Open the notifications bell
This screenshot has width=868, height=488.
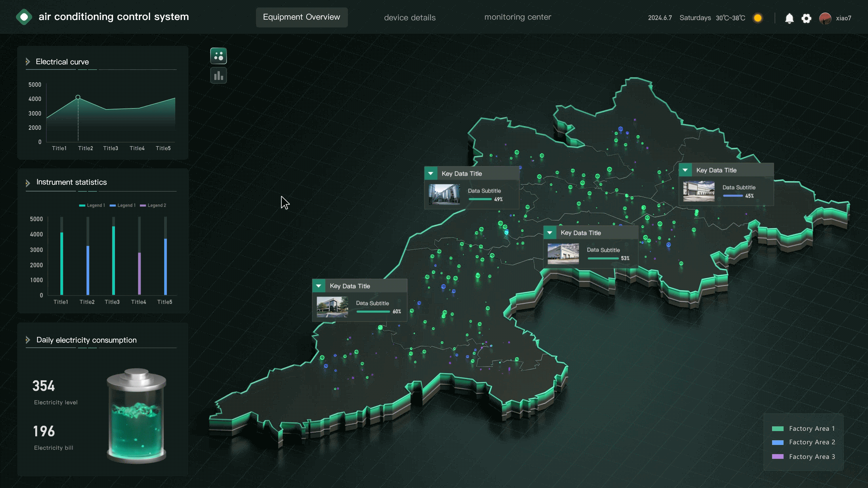click(789, 18)
